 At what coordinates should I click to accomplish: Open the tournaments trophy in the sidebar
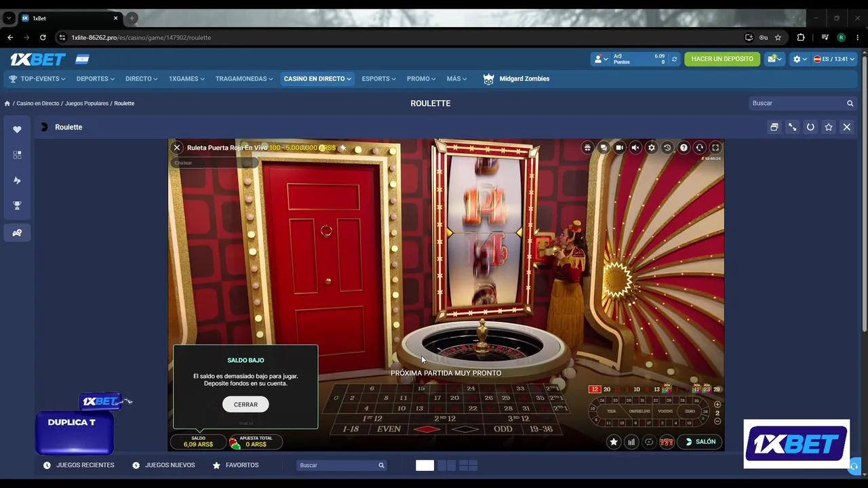pyautogui.click(x=17, y=205)
